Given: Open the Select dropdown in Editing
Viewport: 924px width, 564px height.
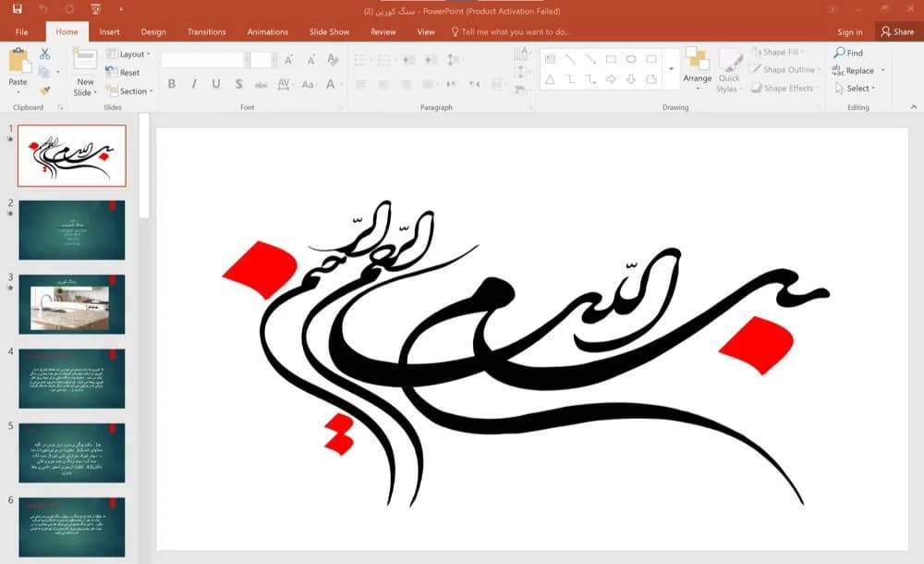Looking at the screenshot, I should (856, 89).
